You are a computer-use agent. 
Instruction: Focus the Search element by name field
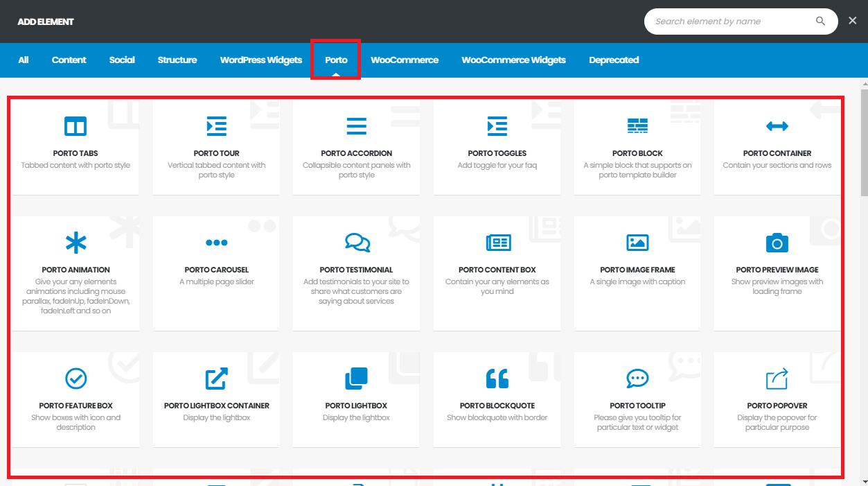point(741,21)
